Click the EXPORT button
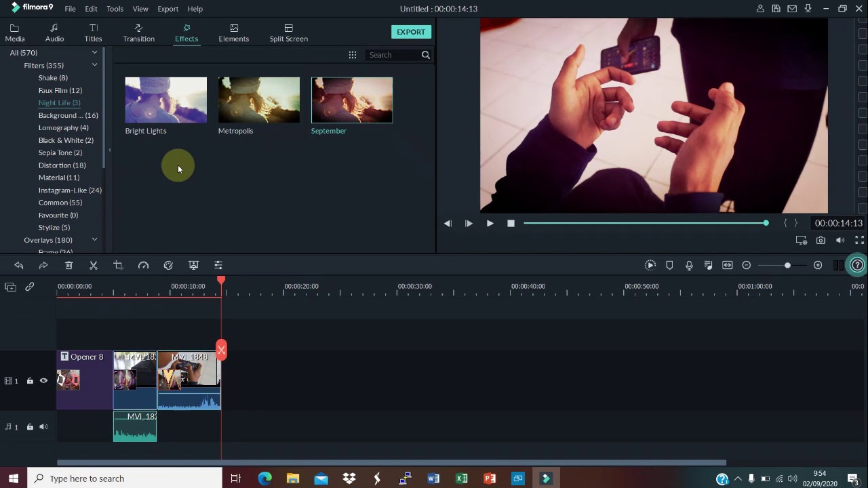 tap(411, 32)
